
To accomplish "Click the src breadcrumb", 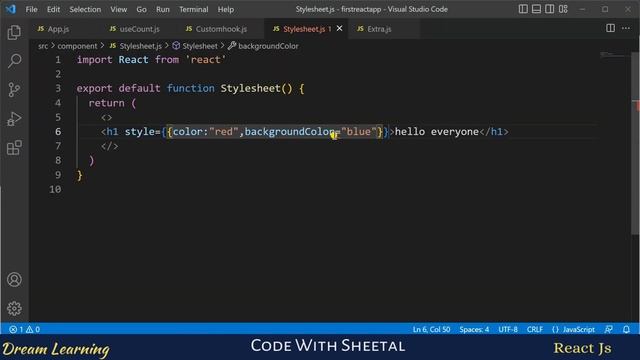I will click(43, 46).
